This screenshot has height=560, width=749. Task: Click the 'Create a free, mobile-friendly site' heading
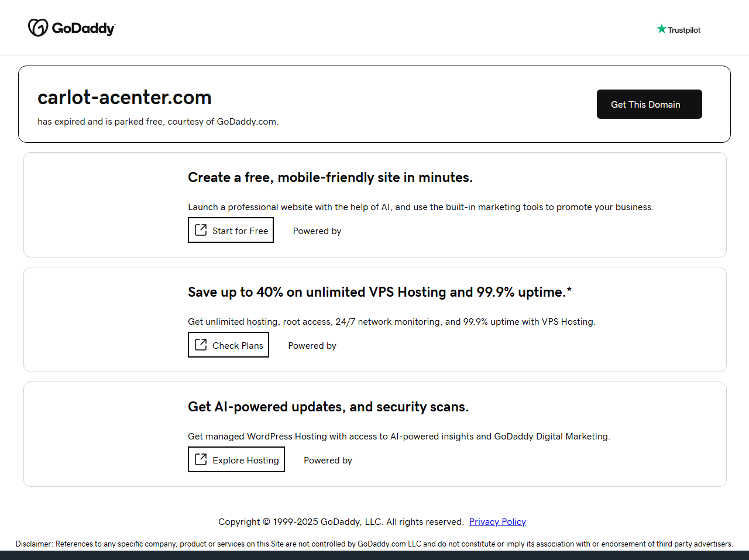330,177
